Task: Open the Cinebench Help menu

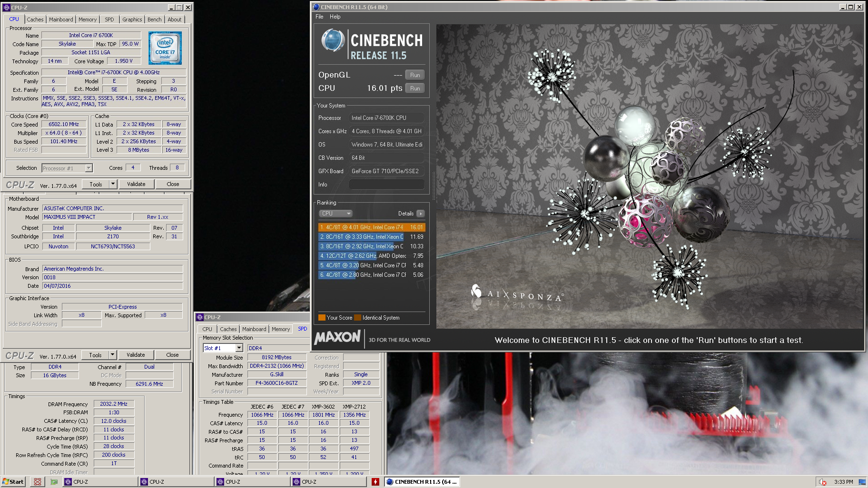Action: (335, 17)
